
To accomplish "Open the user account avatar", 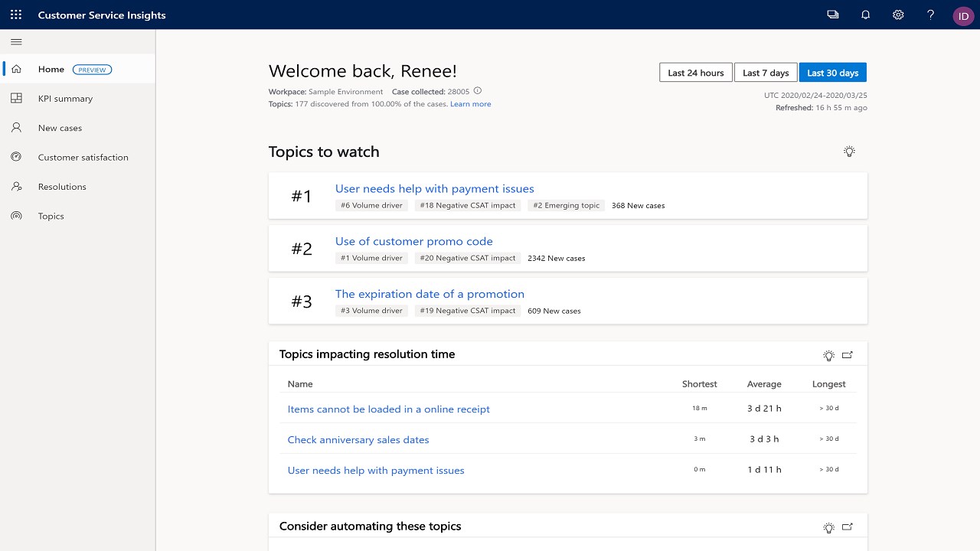I will 963,16.
